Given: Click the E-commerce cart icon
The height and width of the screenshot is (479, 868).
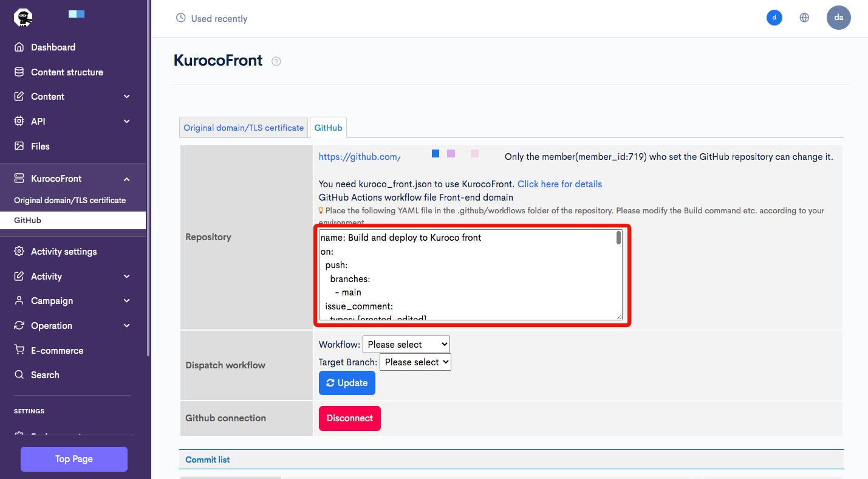Looking at the screenshot, I should coord(19,350).
